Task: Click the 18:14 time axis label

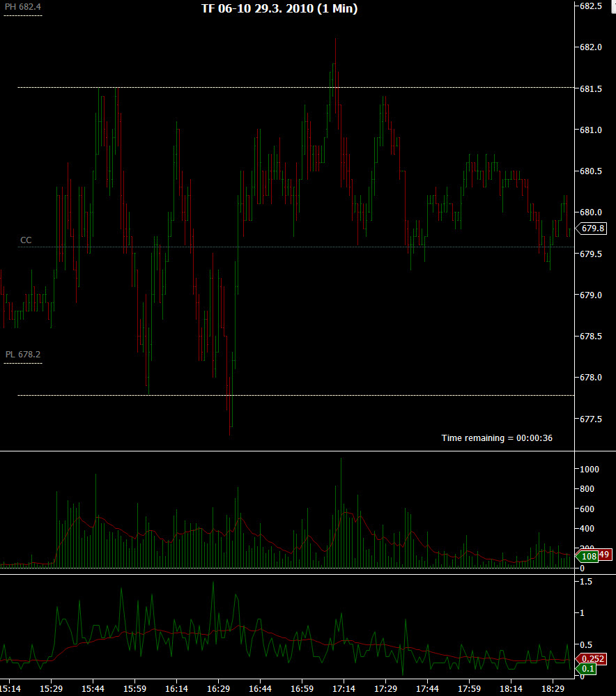Action: (x=511, y=689)
